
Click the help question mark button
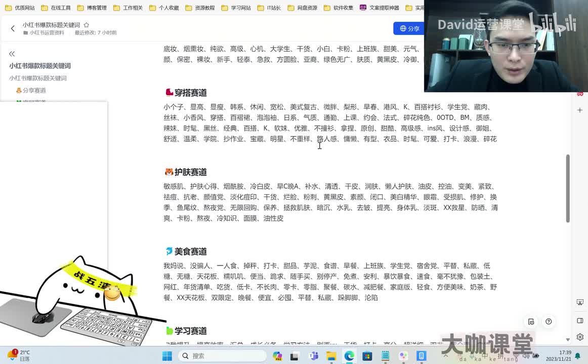coord(549,322)
